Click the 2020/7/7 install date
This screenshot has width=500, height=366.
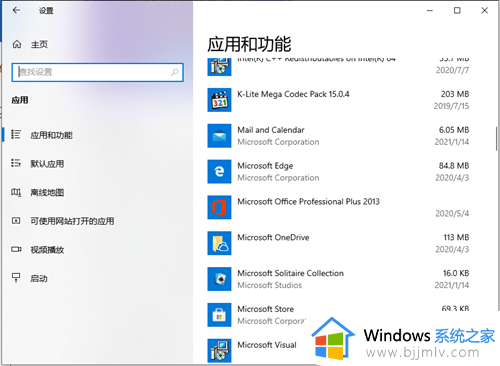(x=452, y=70)
